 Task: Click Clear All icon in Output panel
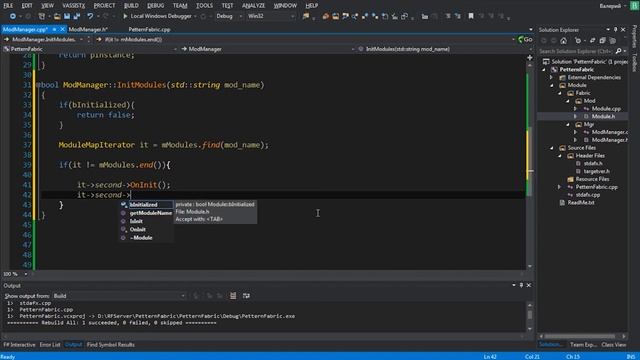tap(233, 296)
